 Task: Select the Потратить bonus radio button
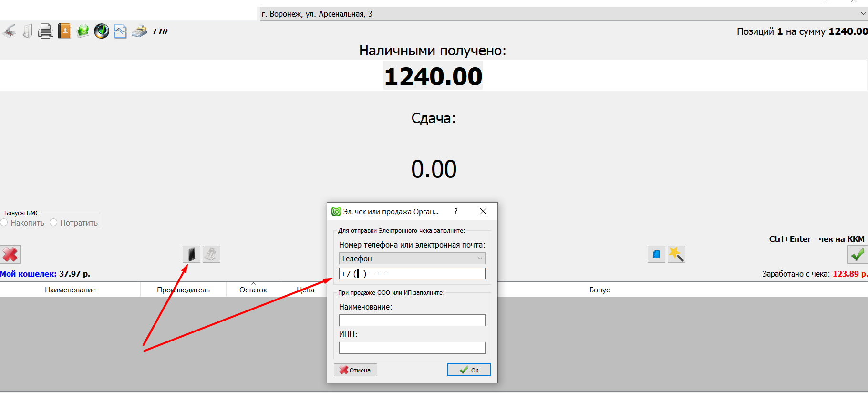(x=54, y=223)
